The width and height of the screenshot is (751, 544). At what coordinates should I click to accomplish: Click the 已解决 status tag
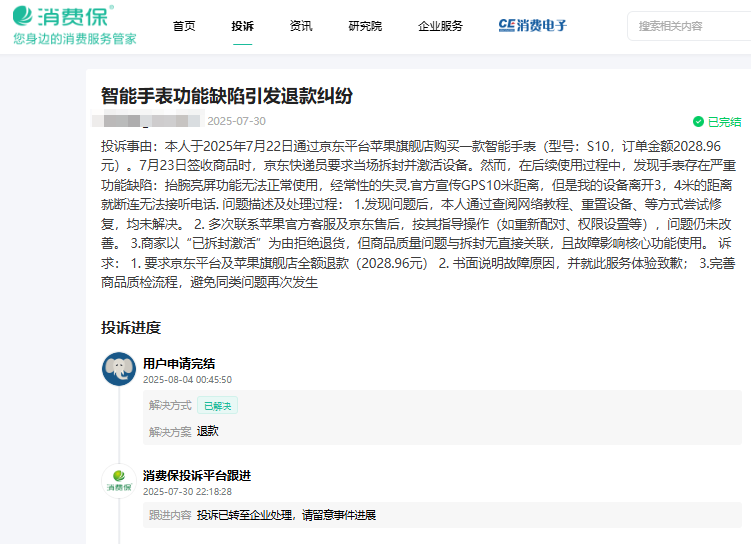(217, 406)
